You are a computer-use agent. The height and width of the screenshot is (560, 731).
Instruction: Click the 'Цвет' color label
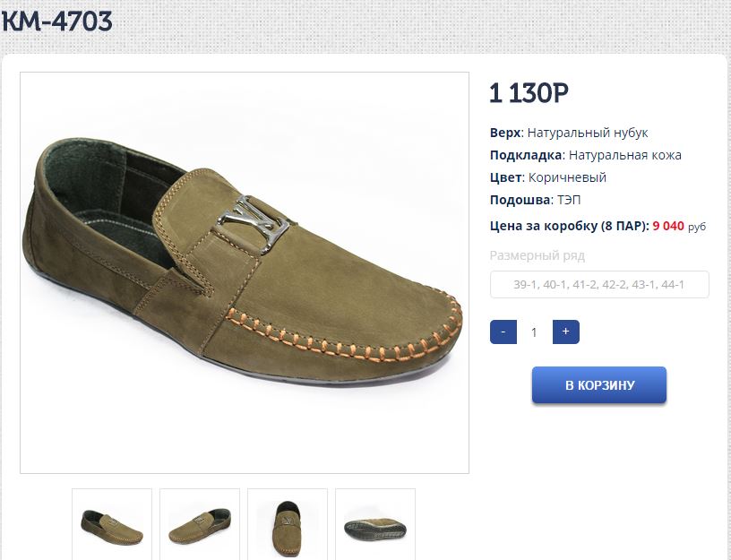pos(504,177)
